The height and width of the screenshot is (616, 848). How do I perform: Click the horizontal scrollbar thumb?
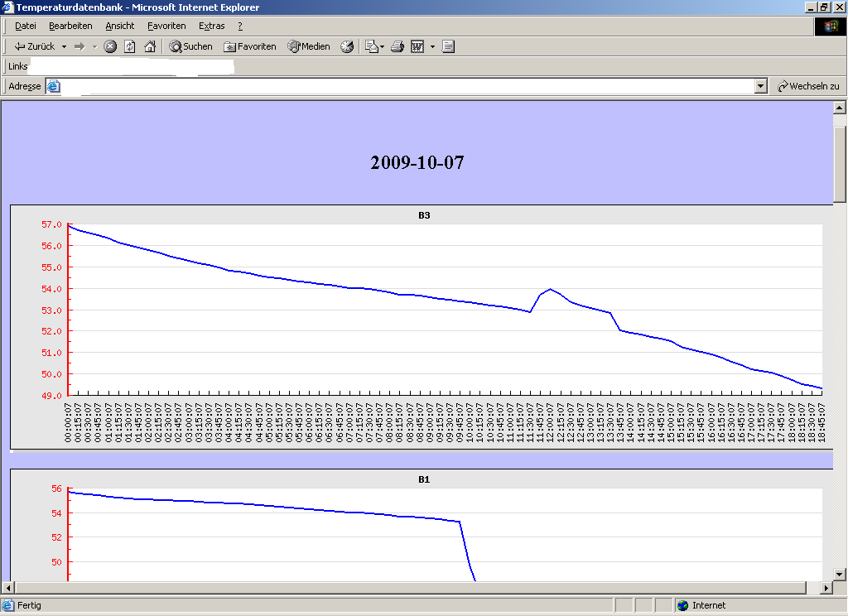click(x=411, y=587)
